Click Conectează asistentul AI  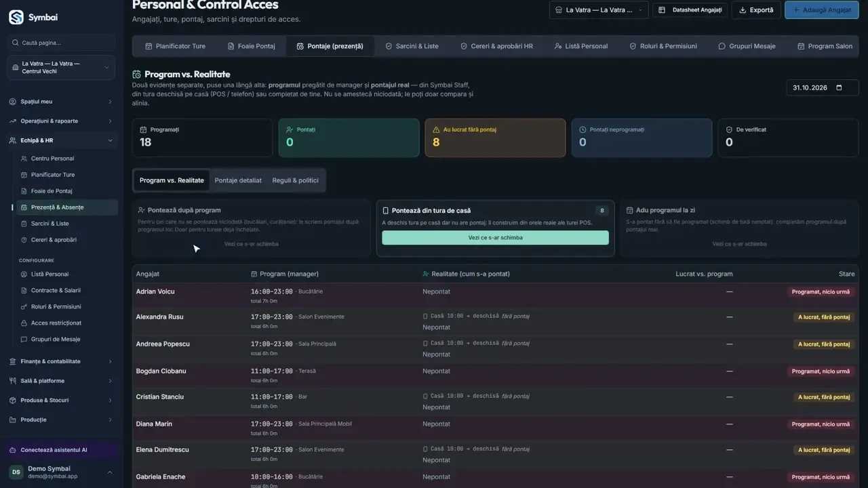(62, 450)
